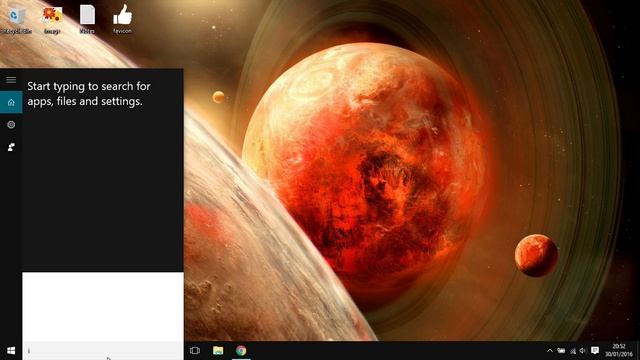Screen dimensions: 640x360
Task: Check the battery status tray icon
Action: (x=562, y=351)
